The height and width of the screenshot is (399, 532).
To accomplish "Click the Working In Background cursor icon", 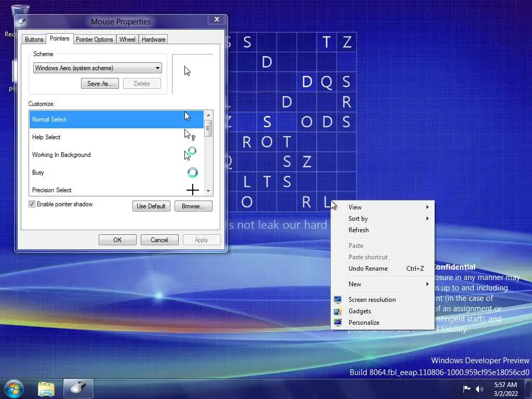I will pyautogui.click(x=190, y=153).
